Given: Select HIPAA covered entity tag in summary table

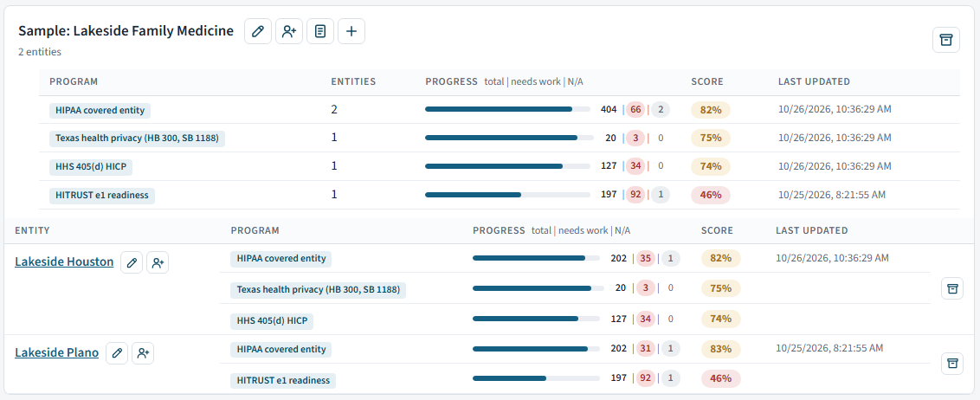Looking at the screenshot, I should click(100, 110).
